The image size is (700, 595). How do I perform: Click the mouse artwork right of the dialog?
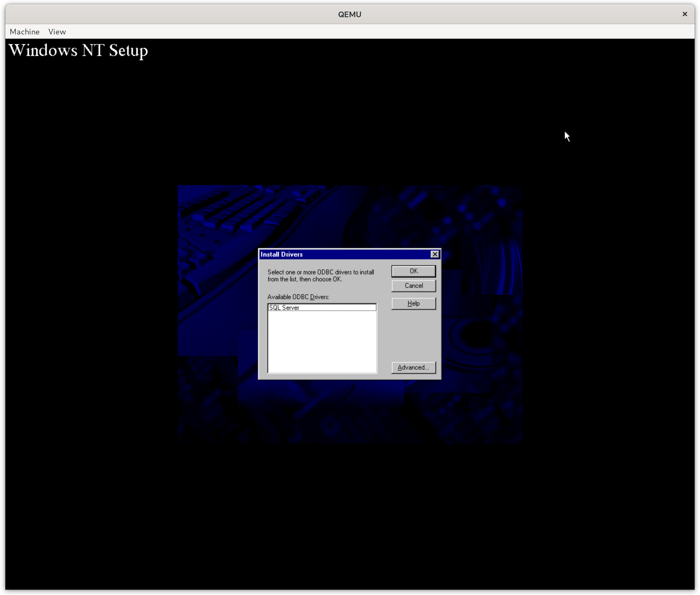(x=479, y=334)
